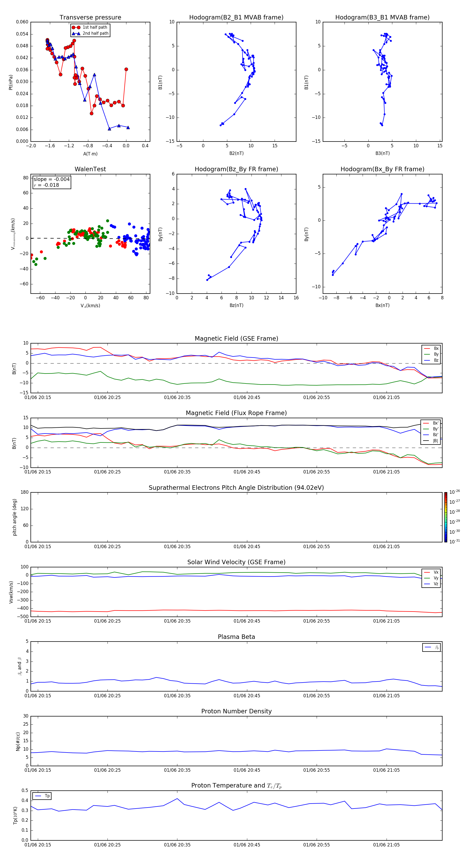Click the -500 tick on solar wind velocity axis
Image resolution: width=473 pixels, height=868 pixels.
(x=23, y=617)
